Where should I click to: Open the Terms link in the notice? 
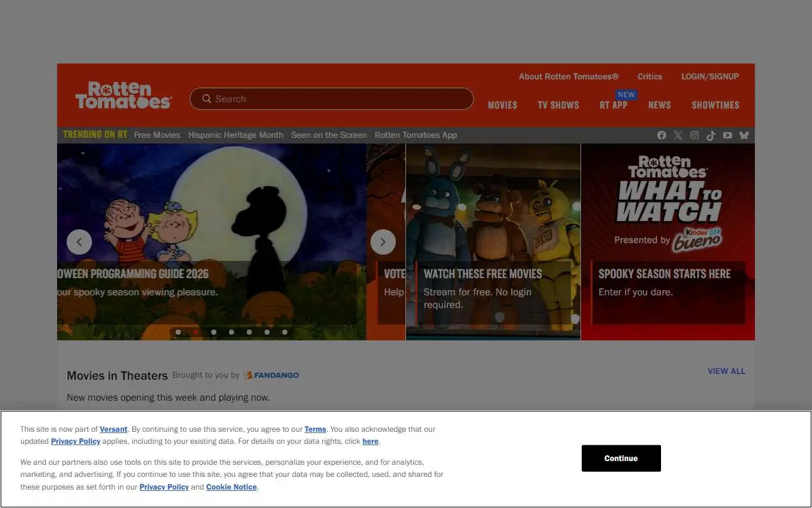[315, 429]
